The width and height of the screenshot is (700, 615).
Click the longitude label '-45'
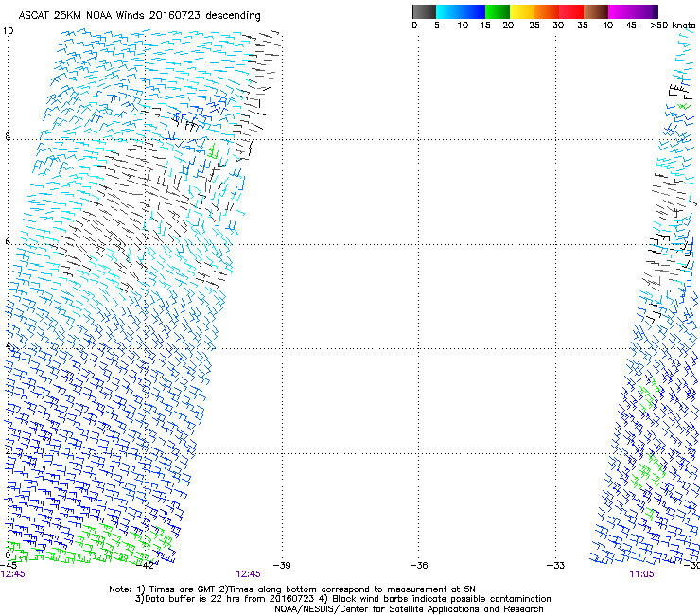tap(8, 565)
